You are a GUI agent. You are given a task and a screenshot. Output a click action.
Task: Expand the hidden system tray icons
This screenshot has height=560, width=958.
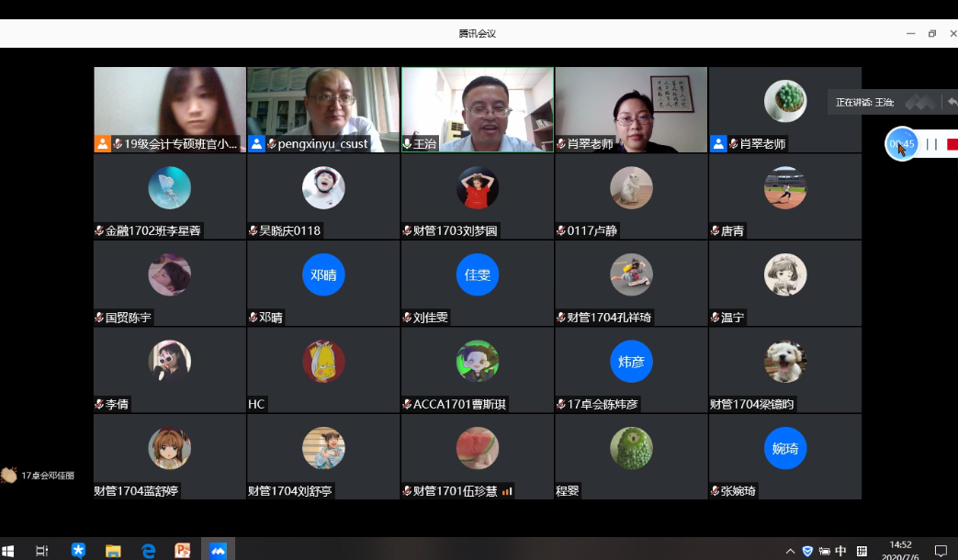pyautogui.click(x=790, y=551)
